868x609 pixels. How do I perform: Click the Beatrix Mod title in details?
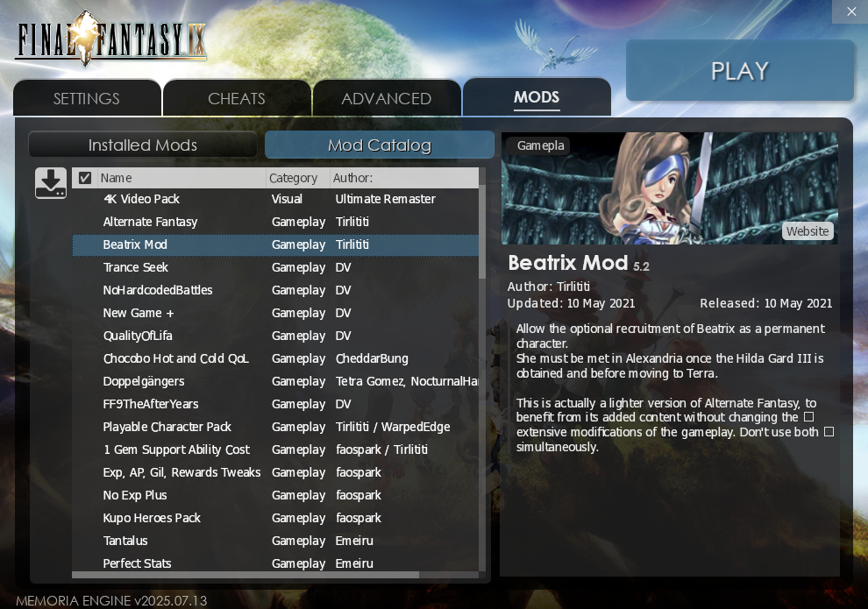click(x=568, y=263)
